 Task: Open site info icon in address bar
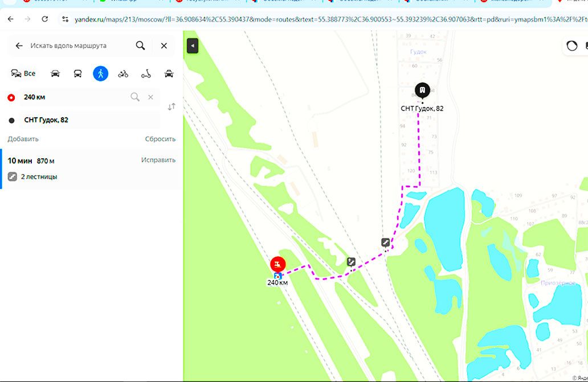66,19
